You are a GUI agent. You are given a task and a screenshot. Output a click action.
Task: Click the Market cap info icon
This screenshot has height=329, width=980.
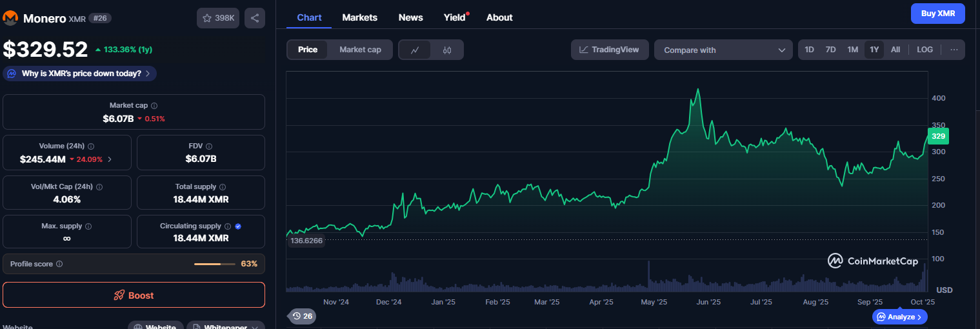(154, 105)
